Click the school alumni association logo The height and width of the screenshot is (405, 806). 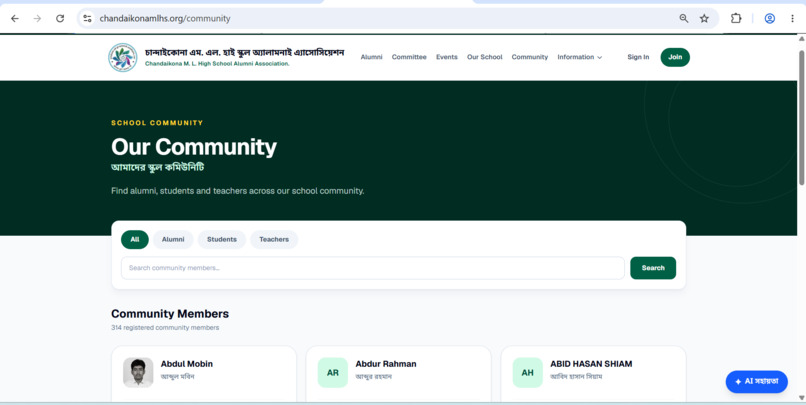pos(122,57)
